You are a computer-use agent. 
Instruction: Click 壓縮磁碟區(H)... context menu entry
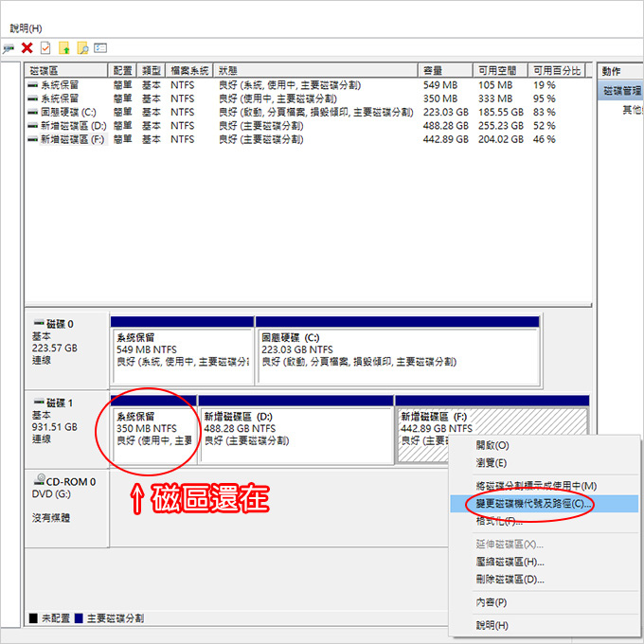tap(510, 562)
